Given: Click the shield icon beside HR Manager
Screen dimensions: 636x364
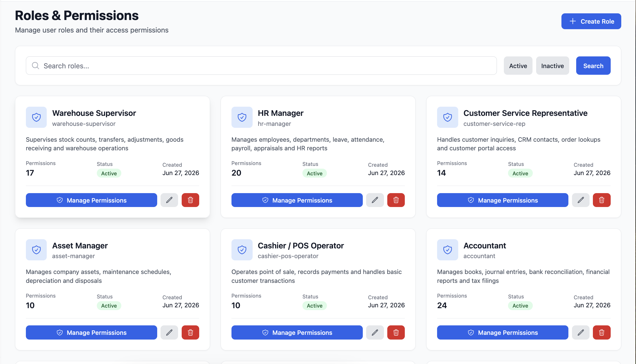Looking at the screenshot, I should click(242, 117).
